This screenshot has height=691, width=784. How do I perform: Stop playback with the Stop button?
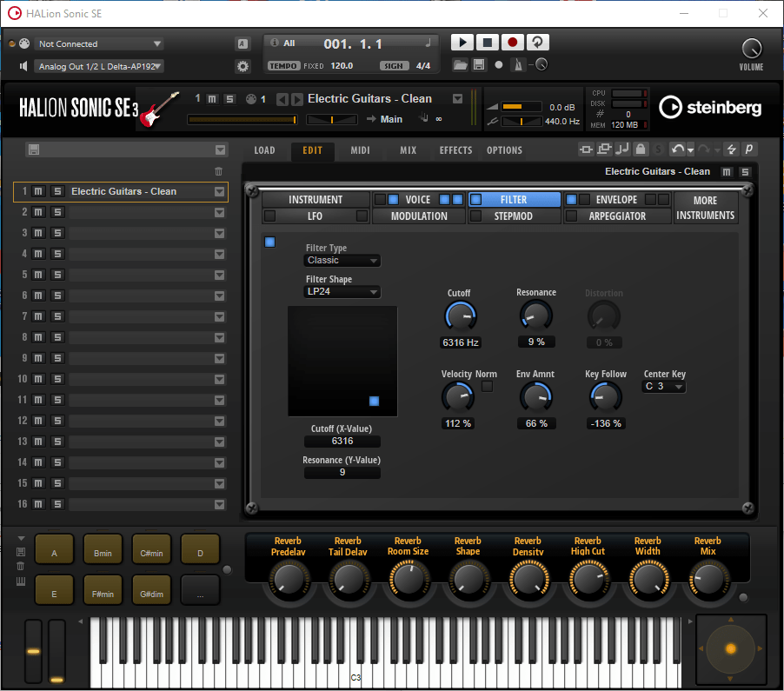(488, 43)
